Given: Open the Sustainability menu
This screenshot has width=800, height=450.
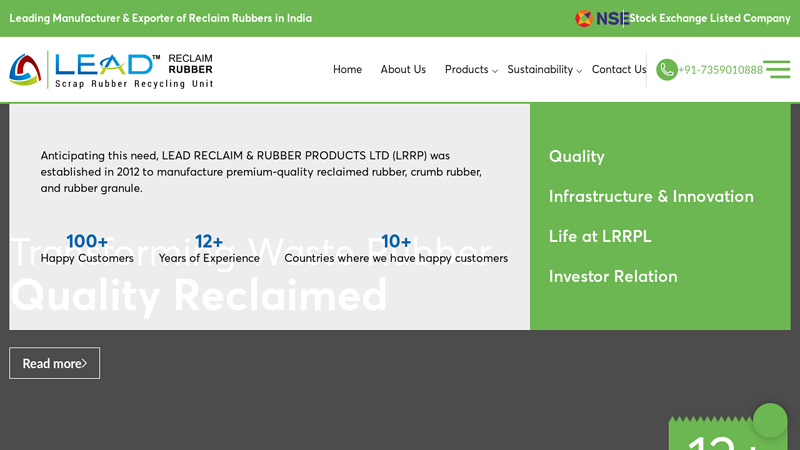Looking at the screenshot, I should click(x=540, y=69).
